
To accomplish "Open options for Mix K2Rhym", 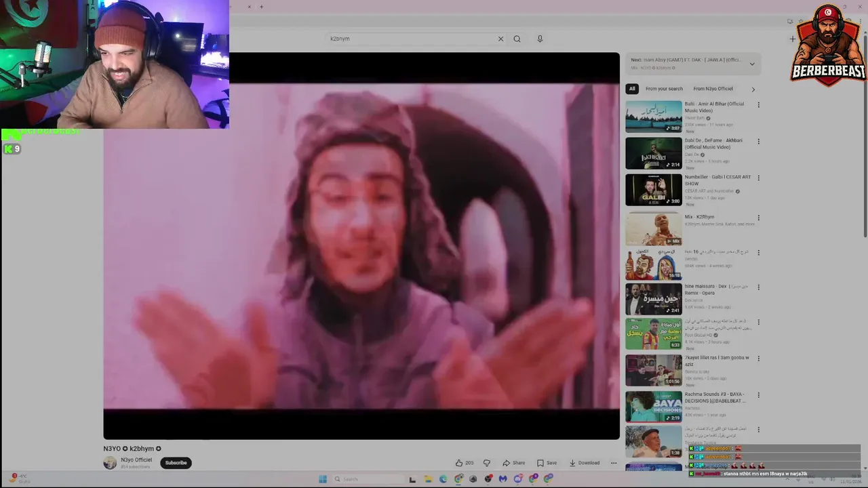I will click(x=758, y=218).
